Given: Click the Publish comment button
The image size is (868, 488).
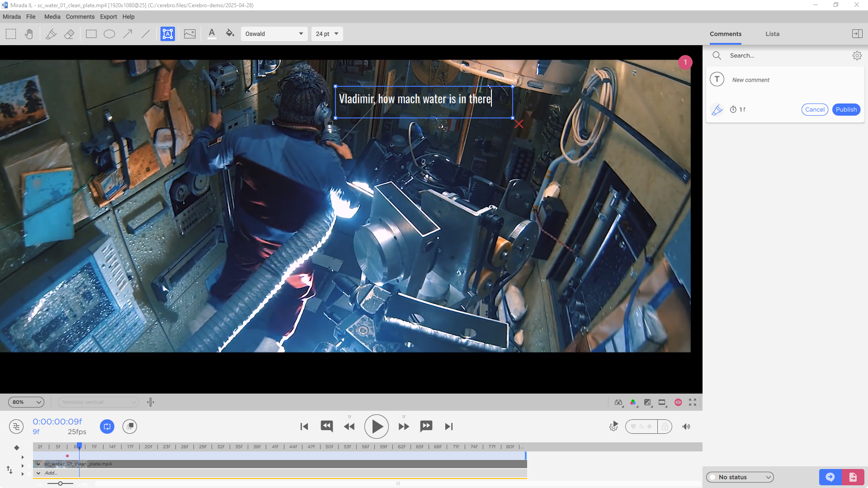Looking at the screenshot, I should 846,109.
